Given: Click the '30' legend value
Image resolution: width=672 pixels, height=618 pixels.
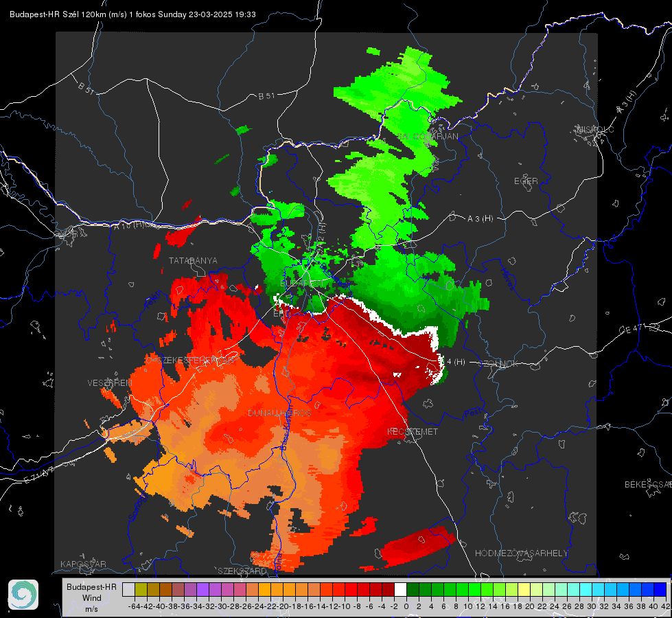Looking at the screenshot, I should [x=592, y=606].
